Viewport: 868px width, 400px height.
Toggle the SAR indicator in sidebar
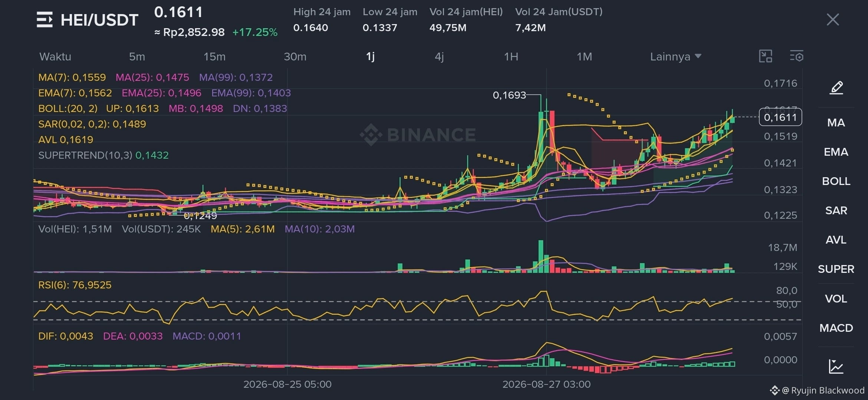(x=836, y=211)
